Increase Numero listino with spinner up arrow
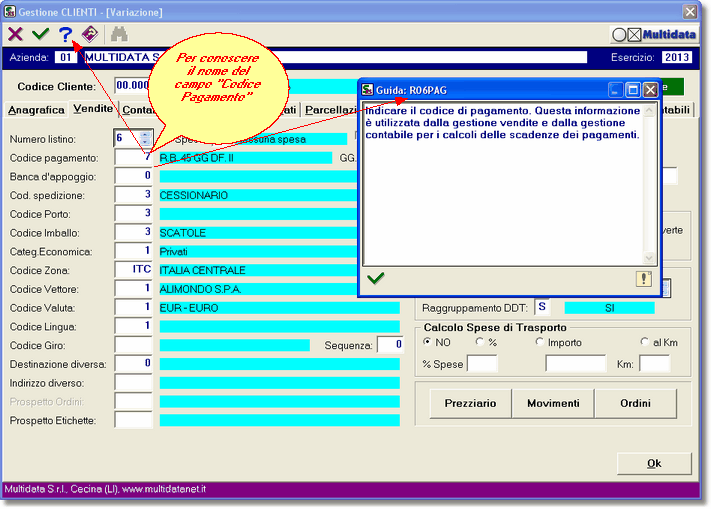The width and height of the screenshot is (711, 509). [145, 135]
